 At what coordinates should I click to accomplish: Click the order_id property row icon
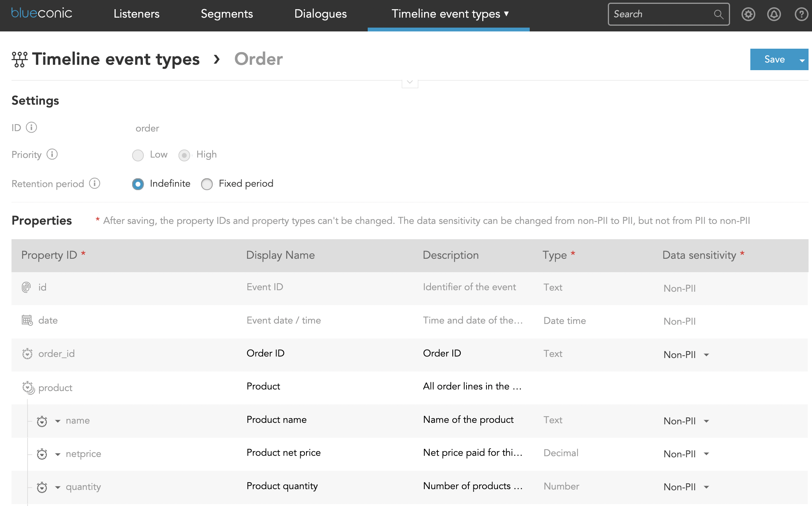[x=27, y=353]
